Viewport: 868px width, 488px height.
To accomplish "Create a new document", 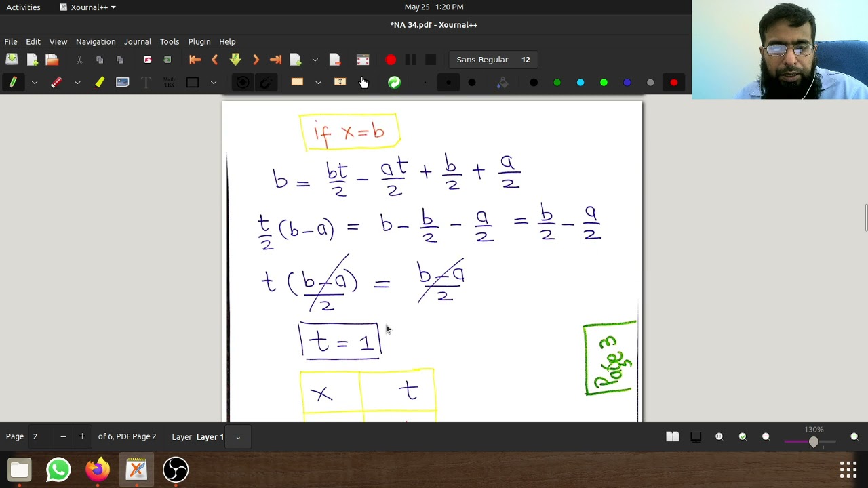I will [x=32, y=60].
